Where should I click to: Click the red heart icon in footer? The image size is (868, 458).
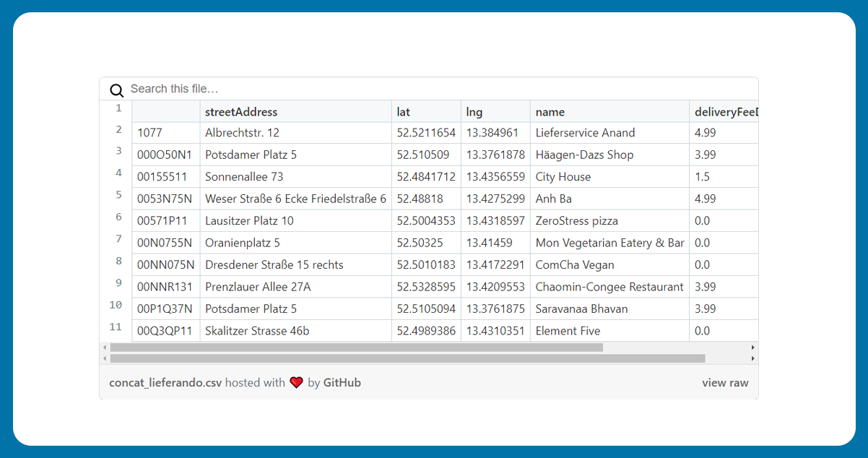click(x=296, y=383)
